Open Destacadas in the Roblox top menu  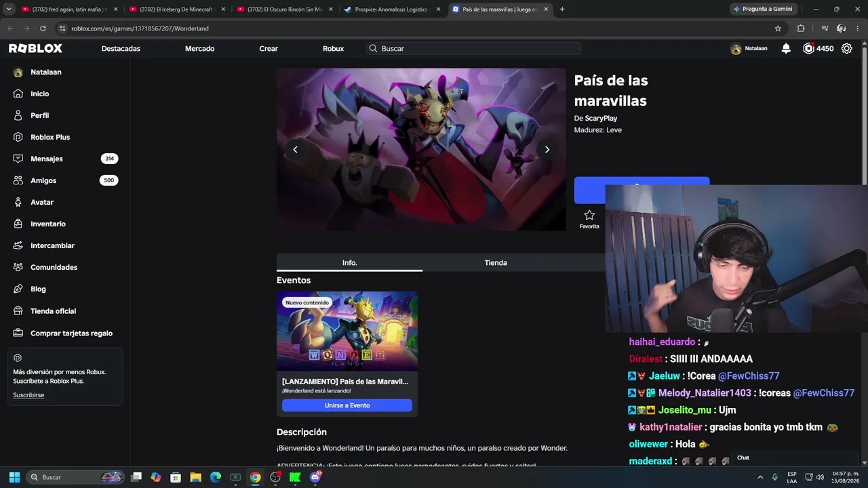121,49
